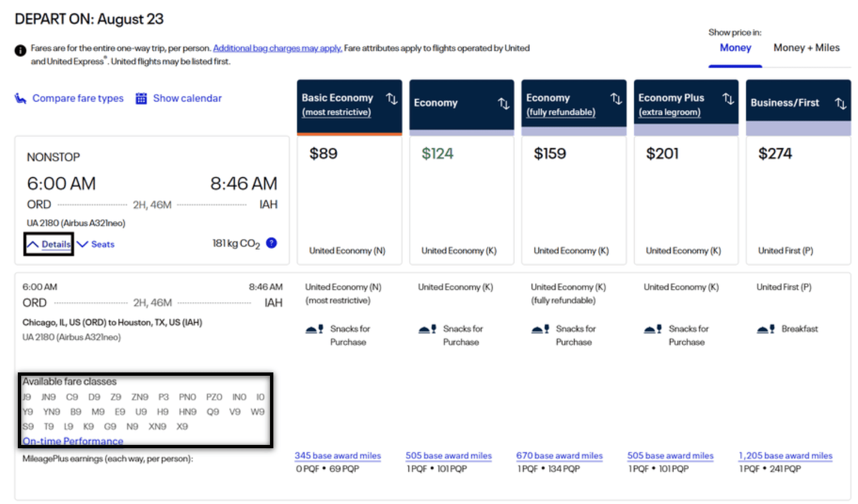Screen dimensions: 858x504
Task: Switch to the Money + Miles tab
Action: pos(807,48)
